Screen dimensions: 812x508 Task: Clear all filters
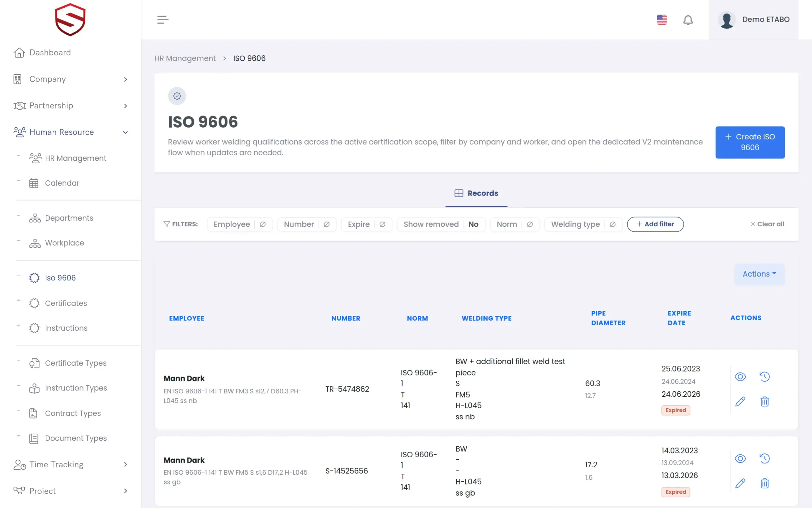(x=767, y=224)
